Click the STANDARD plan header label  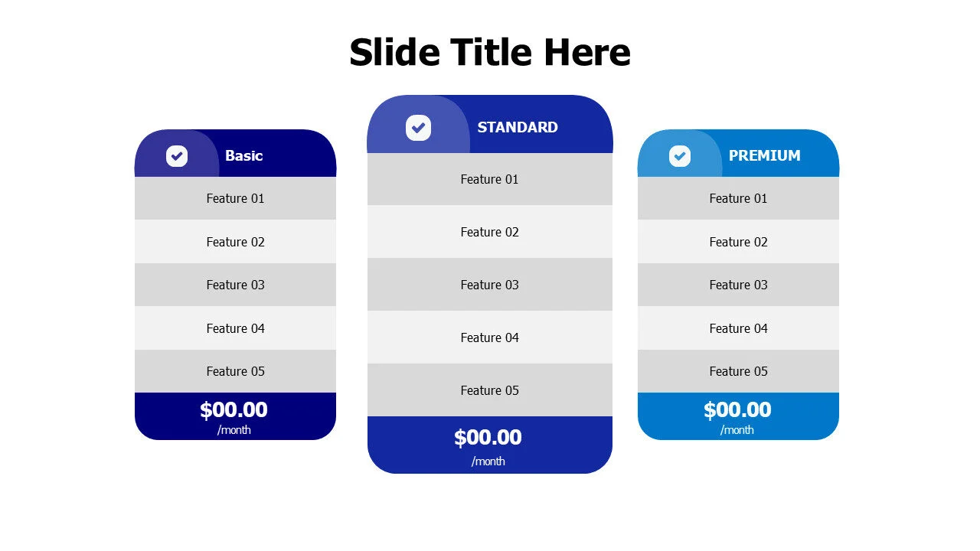[518, 127]
